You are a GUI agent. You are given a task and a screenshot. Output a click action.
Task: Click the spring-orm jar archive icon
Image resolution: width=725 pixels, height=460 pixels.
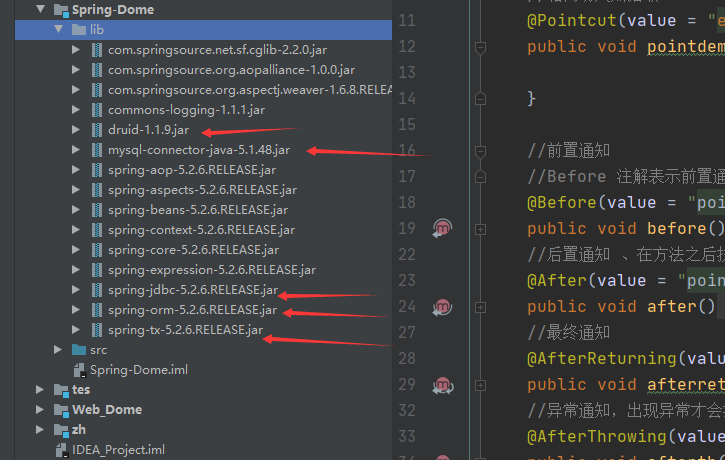tap(97, 310)
